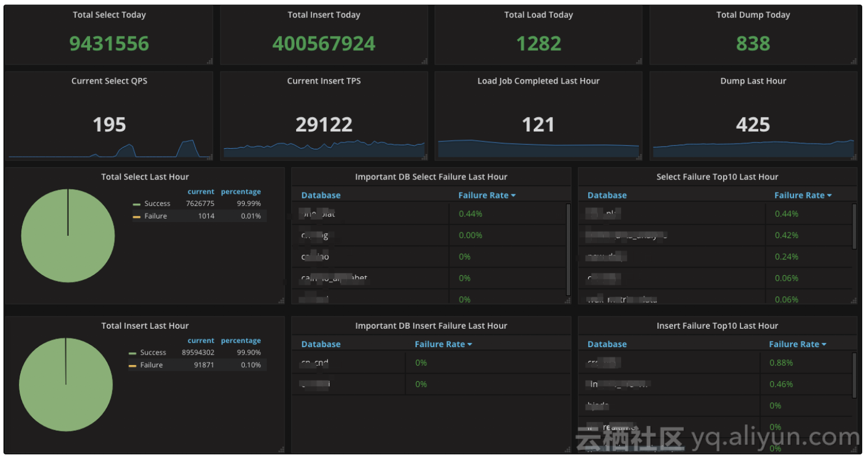The width and height of the screenshot is (868, 459).
Task: Click the Total Insert Last Hour pie chart
Action: 66,385
